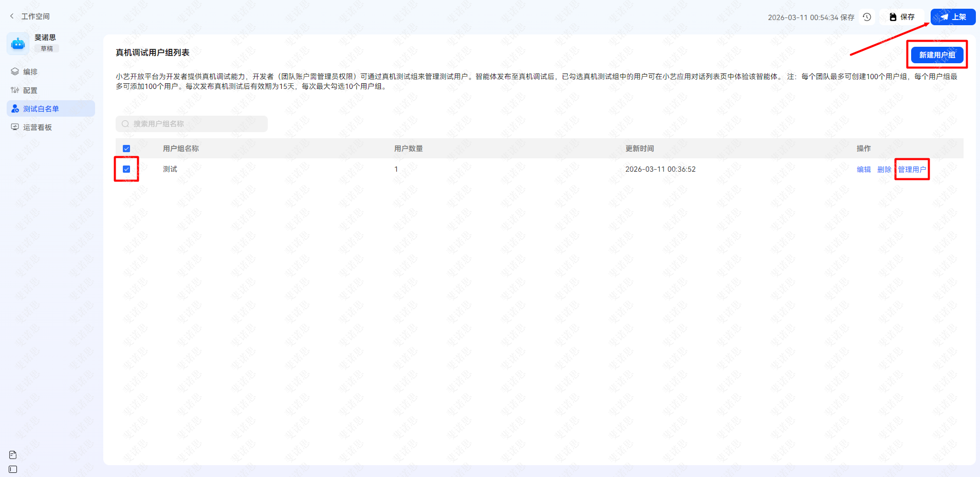Open the 斐诺思 bot avatar icon
The width and height of the screenshot is (980, 477).
tap(18, 44)
